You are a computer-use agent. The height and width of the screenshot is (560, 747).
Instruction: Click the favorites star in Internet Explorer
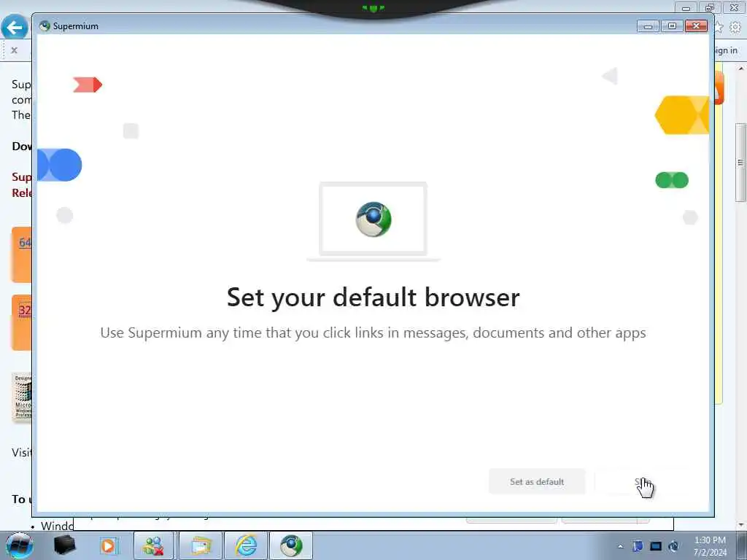click(x=719, y=28)
